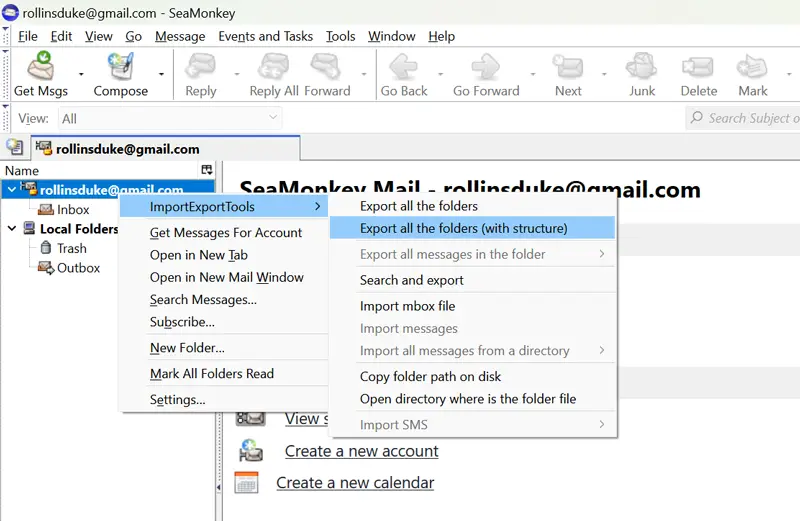
Task: Click the Create a new account icon
Action: click(x=251, y=450)
